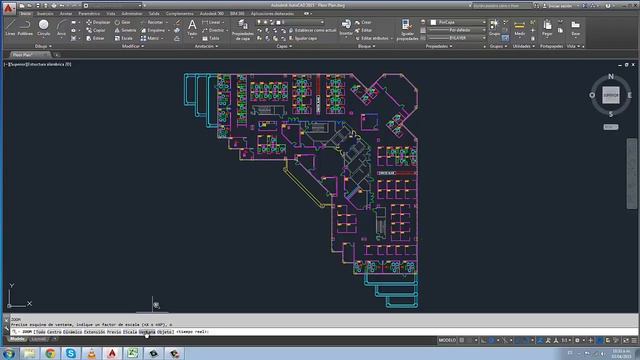
Task: Open the Anotar ribbon tab
Action: coord(66,13)
